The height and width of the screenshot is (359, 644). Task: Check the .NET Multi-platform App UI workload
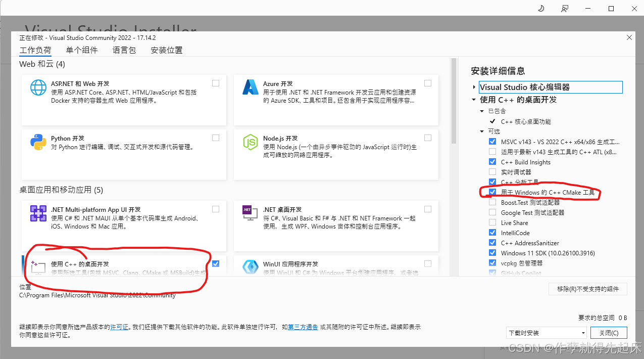pos(216,209)
